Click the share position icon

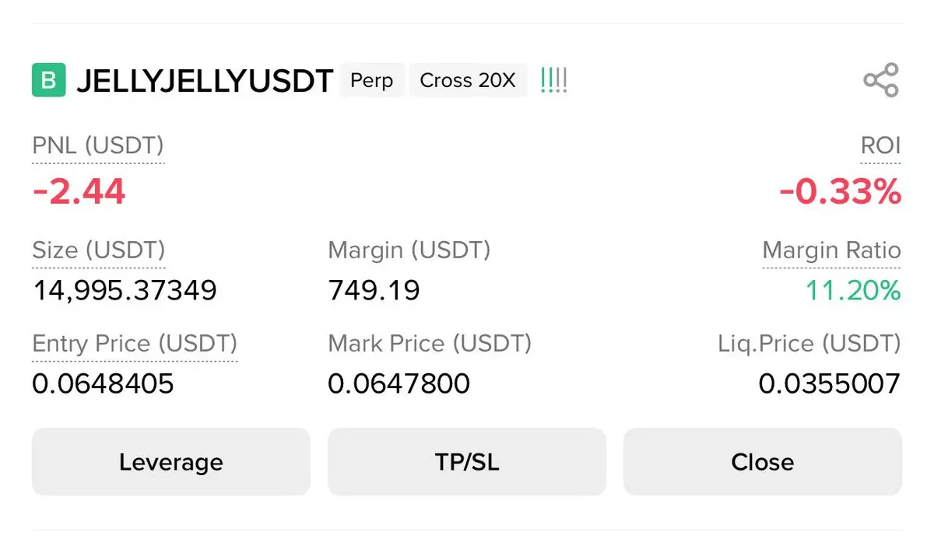click(880, 80)
